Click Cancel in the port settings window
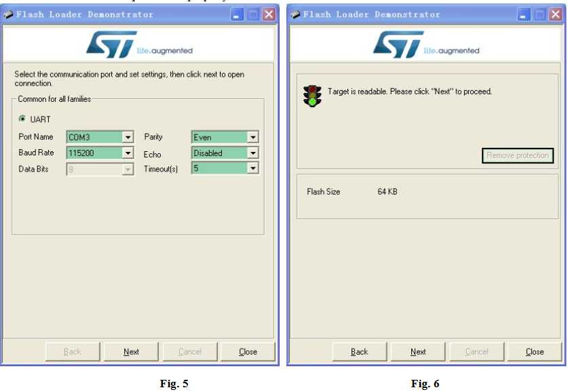The width and height of the screenshot is (568, 392). tap(190, 351)
